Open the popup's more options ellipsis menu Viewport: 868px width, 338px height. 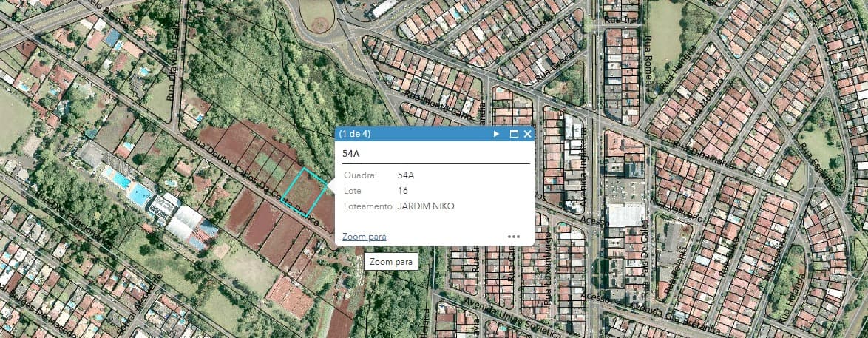(x=514, y=237)
